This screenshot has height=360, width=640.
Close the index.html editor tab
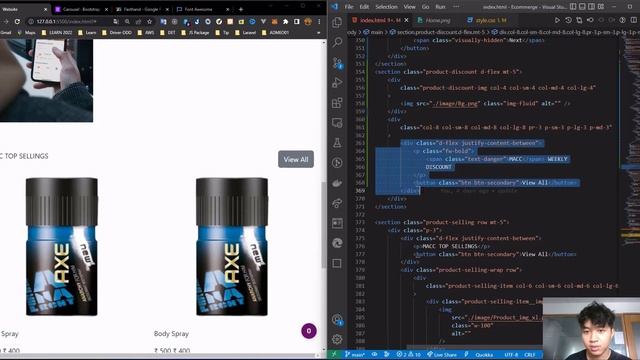406,20
